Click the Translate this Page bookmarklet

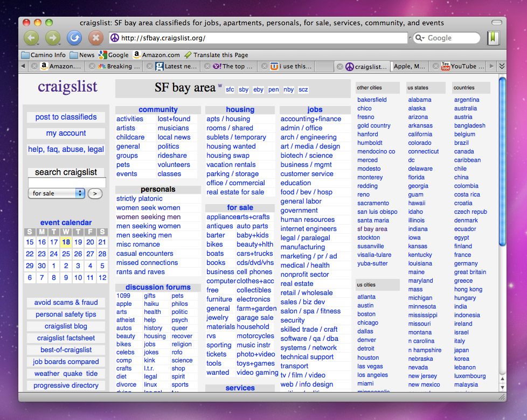point(216,55)
